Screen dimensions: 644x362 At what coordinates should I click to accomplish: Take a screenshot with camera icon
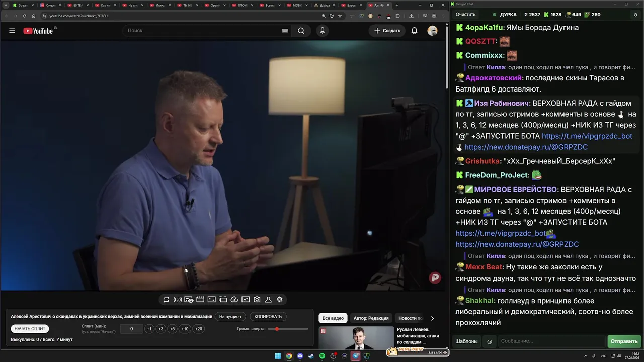257,300
